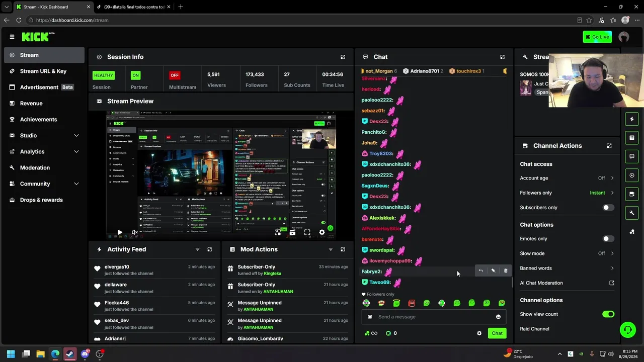644x362 pixels.
Task: Refresh the dashboard page
Action: click(x=19, y=20)
